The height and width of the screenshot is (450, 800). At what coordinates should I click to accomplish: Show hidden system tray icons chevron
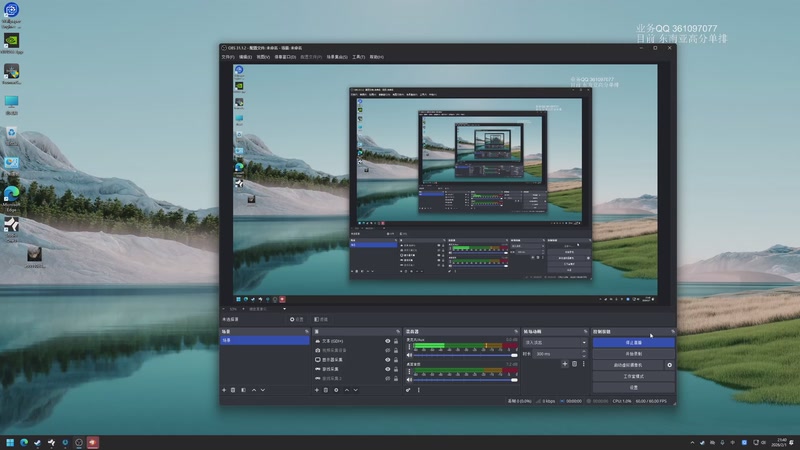(692, 442)
